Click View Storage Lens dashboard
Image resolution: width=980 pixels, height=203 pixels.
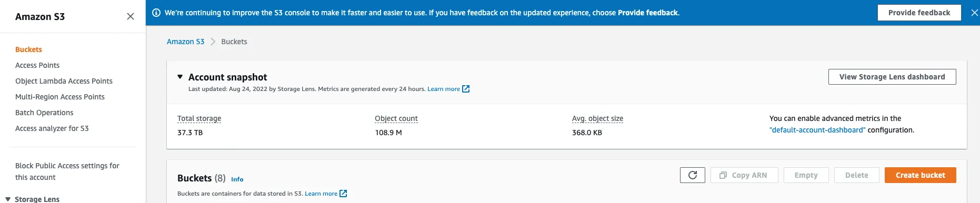pyautogui.click(x=892, y=77)
